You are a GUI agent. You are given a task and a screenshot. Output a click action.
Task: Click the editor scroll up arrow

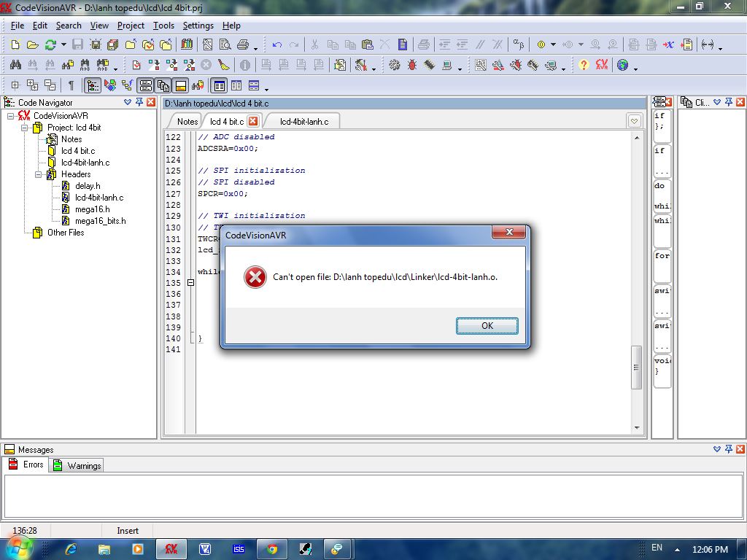coord(636,138)
